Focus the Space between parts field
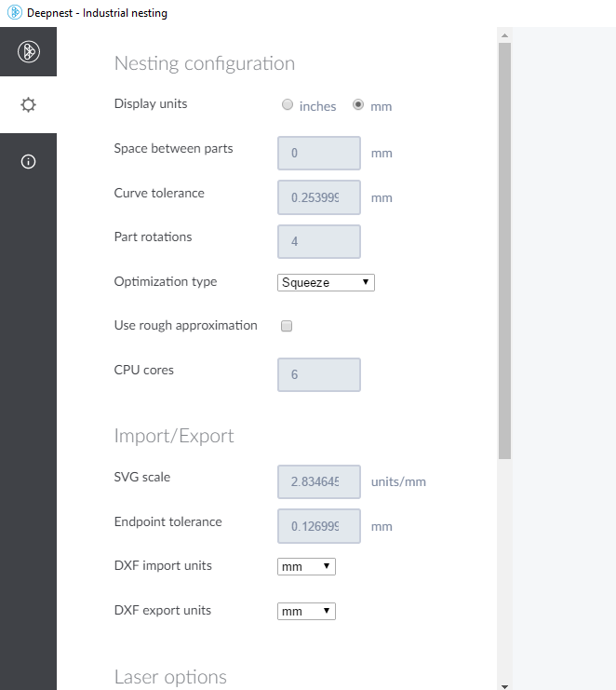Screen dimensions: 616x690 tap(319, 153)
